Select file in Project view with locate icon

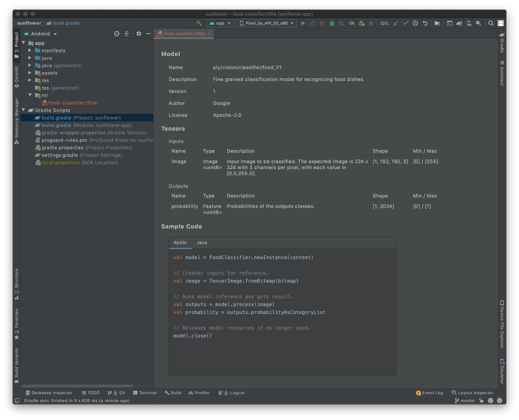(117, 34)
